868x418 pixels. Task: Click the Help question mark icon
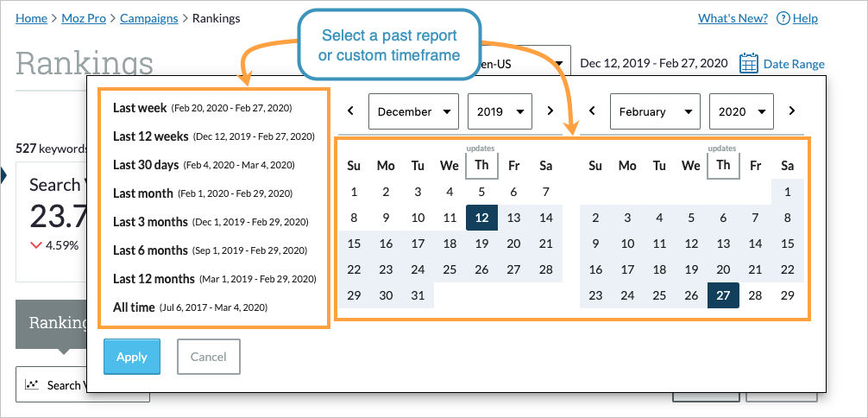click(x=783, y=18)
